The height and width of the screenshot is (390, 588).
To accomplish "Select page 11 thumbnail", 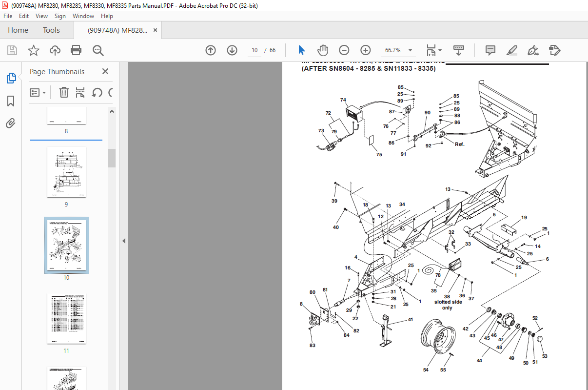I will point(66,319).
